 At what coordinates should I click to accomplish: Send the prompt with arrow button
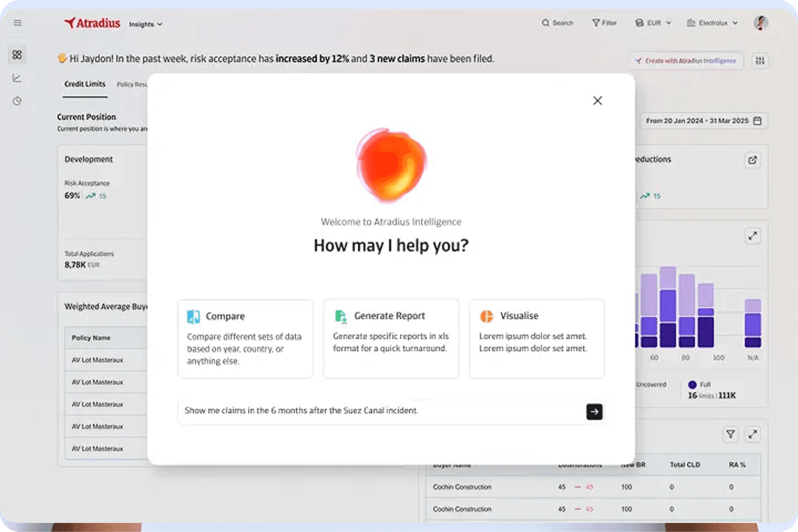click(x=594, y=412)
